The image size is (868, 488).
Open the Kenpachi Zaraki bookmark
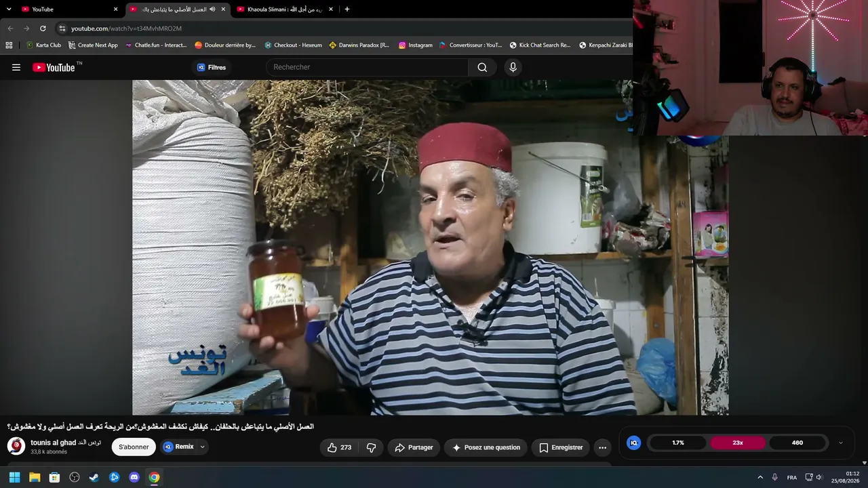[x=606, y=45]
